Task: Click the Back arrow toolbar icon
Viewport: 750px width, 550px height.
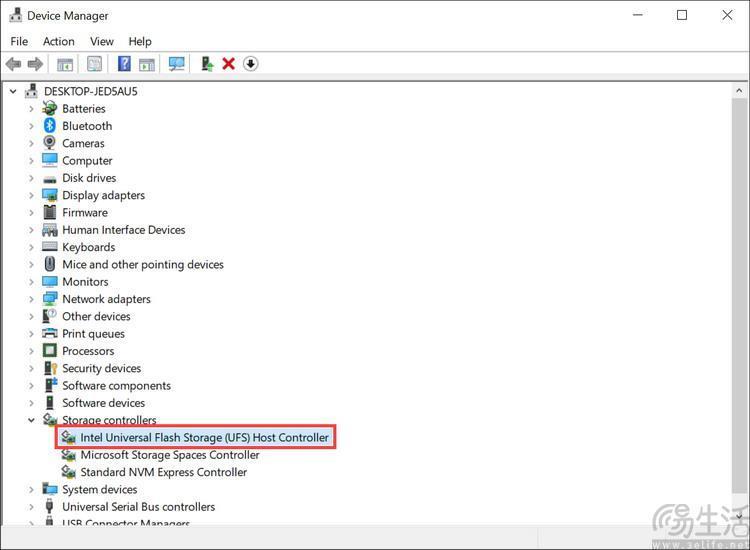Action: [13, 64]
